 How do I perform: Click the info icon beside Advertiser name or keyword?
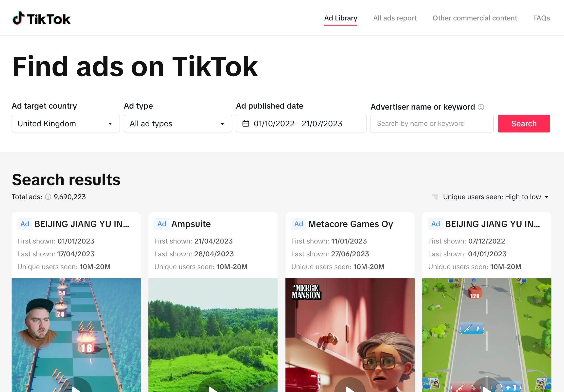[x=481, y=107]
